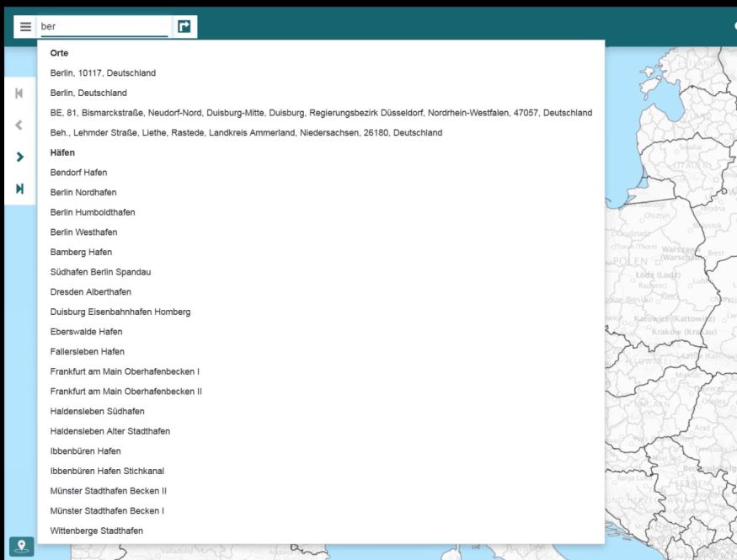The image size is (737, 560).
Task: Pick 'Ibbenbüren Hafen Stichkanal' entry
Action: point(108,472)
